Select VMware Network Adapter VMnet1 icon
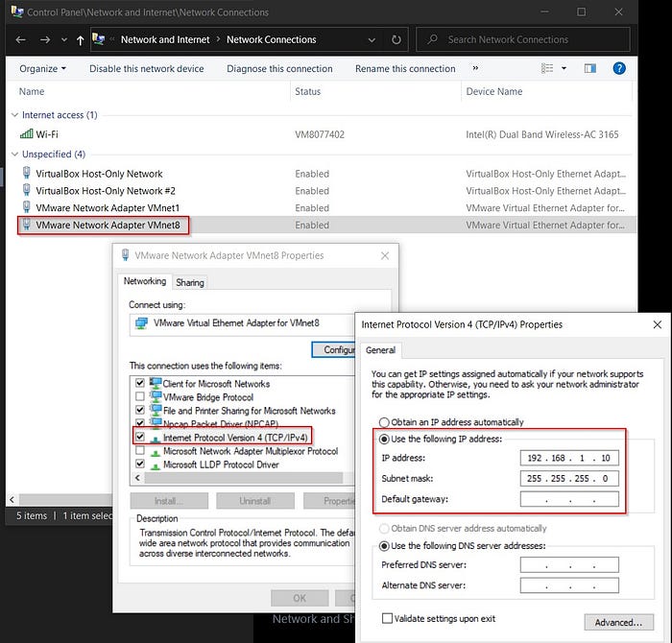672x643 pixels. pyautogui.click(x=26, y=207)
